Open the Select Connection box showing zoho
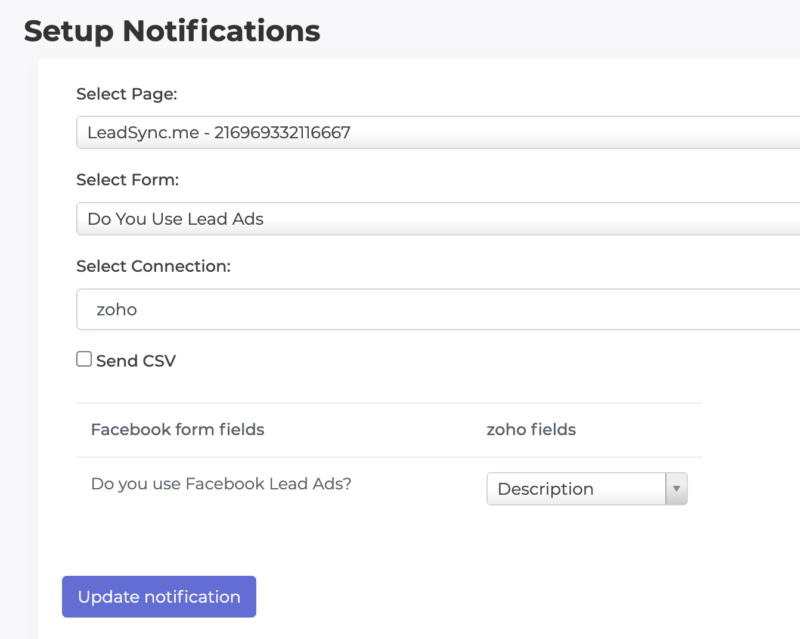This screenshot has height=639, width=800. (x=438, y=309)
